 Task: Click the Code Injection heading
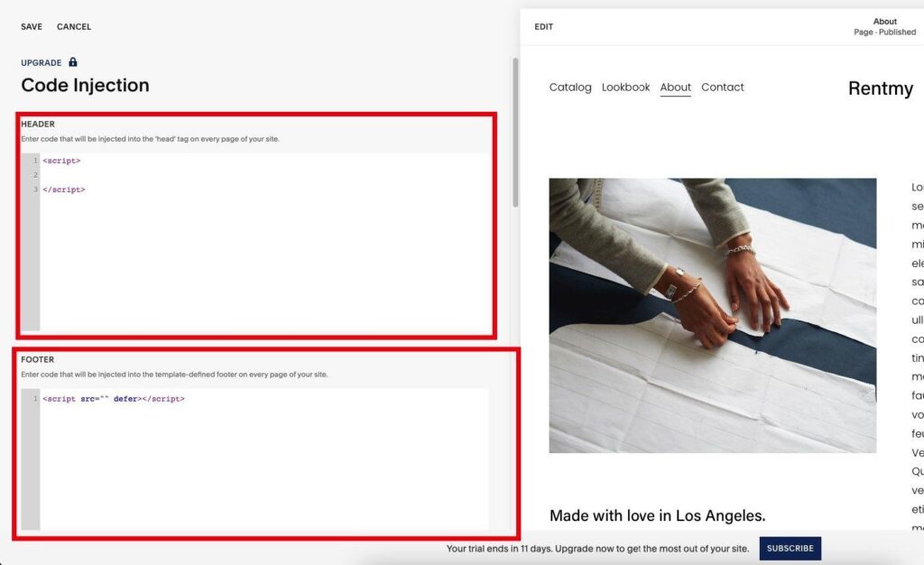[x=85, y=86]
